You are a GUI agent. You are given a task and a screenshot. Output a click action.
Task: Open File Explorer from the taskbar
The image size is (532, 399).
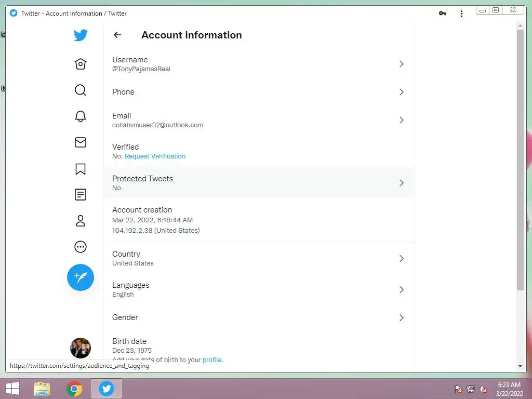coord(42,389)
